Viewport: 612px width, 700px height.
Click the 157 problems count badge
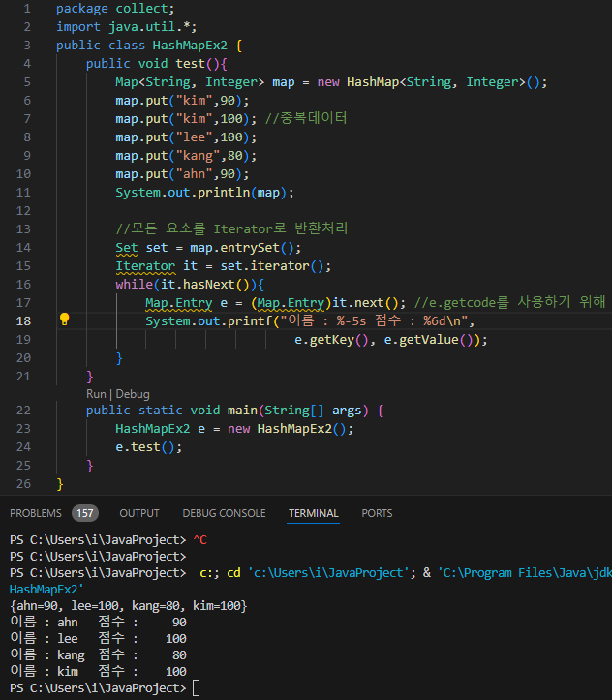(x=85, y=513)
